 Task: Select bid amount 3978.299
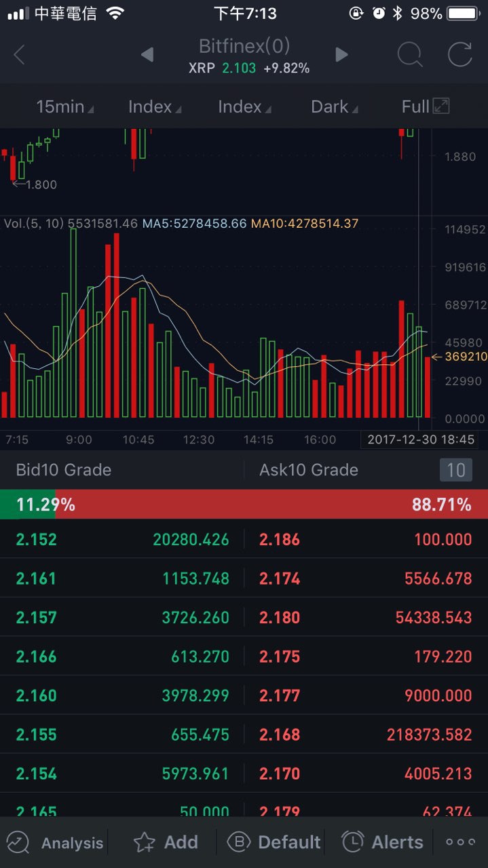[195, 696]
